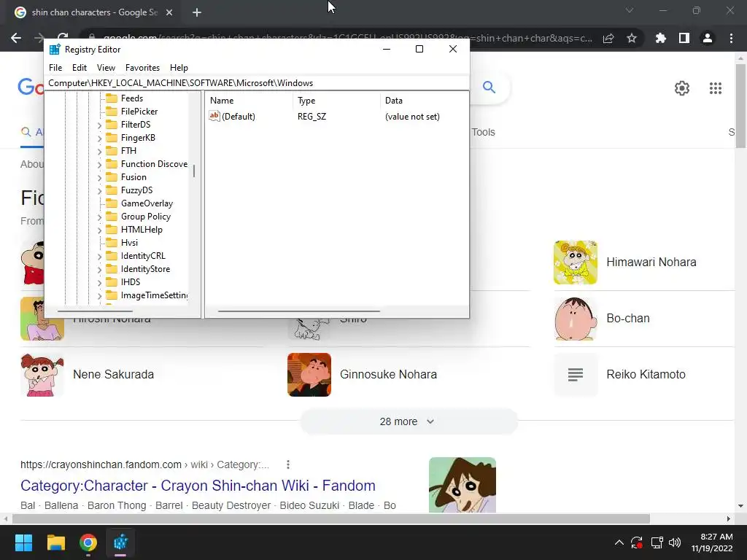Open the Google apps grid
Screen dimensions: 747x560
tap(716, 88)
